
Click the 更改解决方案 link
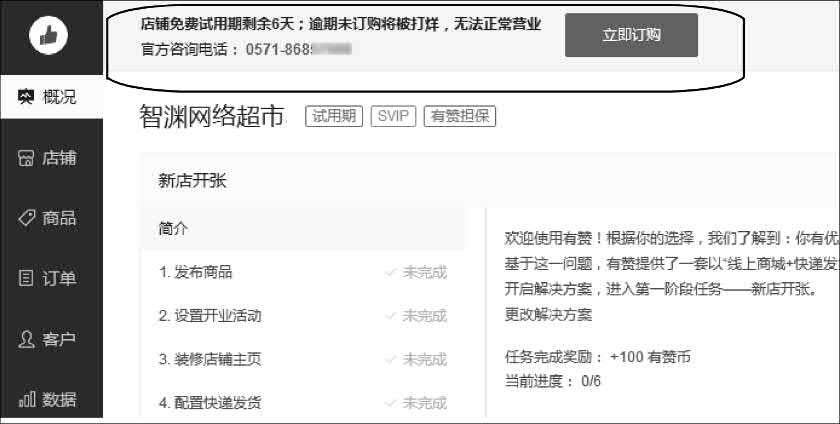(548, 314)
